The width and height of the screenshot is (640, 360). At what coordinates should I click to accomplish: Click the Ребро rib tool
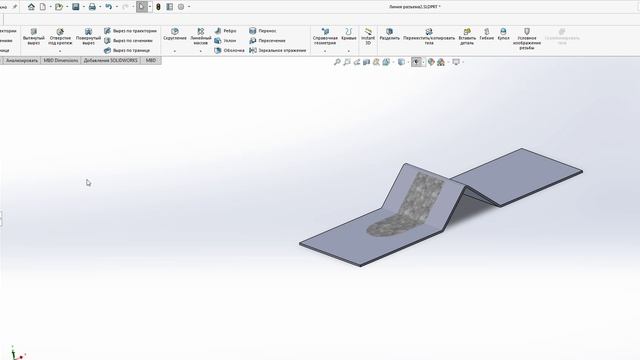[x=225, y=31]
